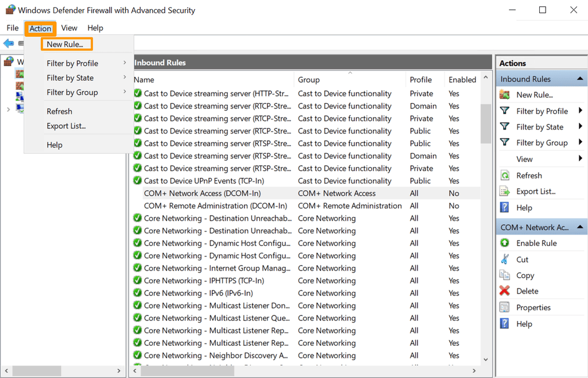Select New Rule from the Action menu
This screenshot has width=588, height=378.
click(x=66, y=44)
